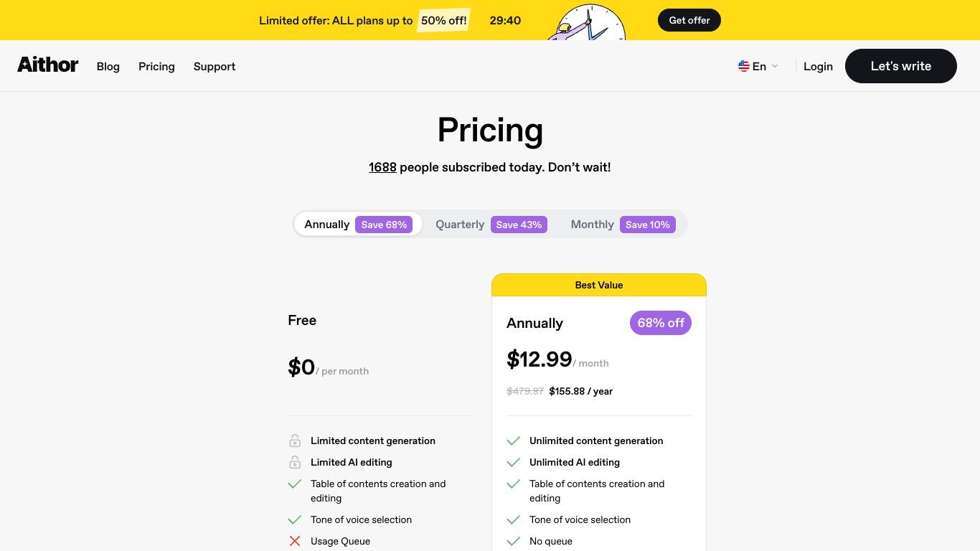
Task: Click the clock illustration in the offer banner
Action: click(x=586, y=23)
